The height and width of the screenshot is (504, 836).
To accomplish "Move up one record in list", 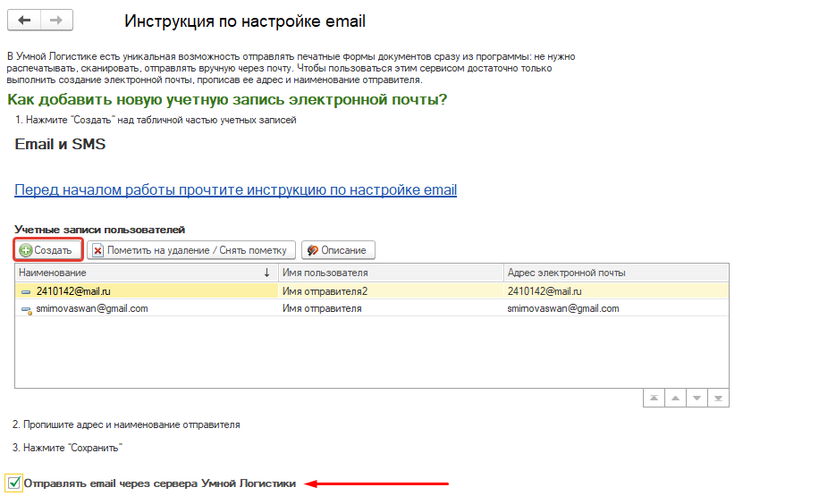I will (x=675, y=397).
